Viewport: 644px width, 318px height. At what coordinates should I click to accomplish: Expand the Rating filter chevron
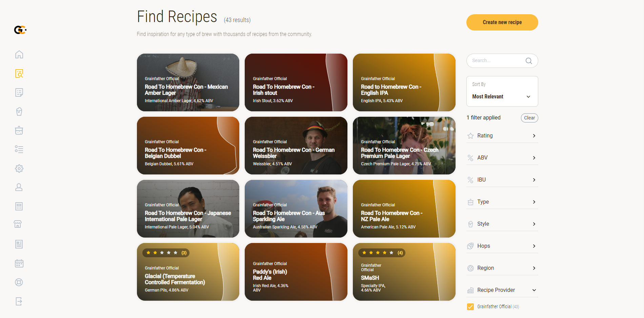pos(534,136)
